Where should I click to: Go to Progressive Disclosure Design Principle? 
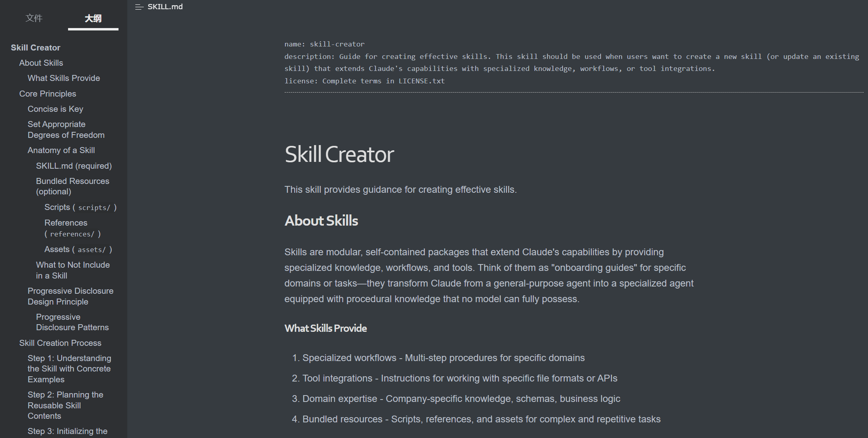point(70,296)
